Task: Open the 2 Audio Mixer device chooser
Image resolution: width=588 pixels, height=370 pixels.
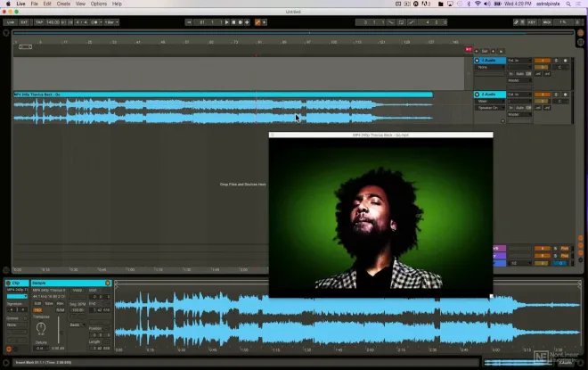Action: pyautogui.click(x=490, y=102)
